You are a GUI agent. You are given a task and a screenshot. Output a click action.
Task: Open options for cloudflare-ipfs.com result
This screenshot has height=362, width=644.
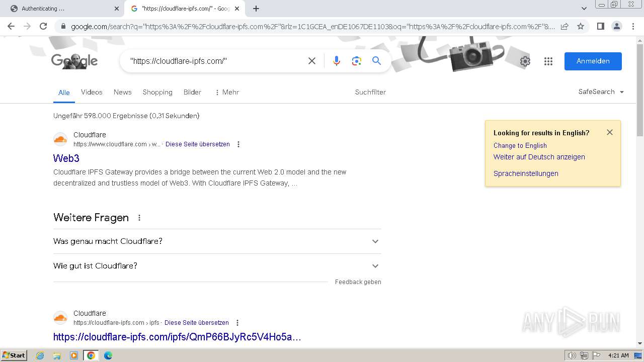(x=237, y=323)
